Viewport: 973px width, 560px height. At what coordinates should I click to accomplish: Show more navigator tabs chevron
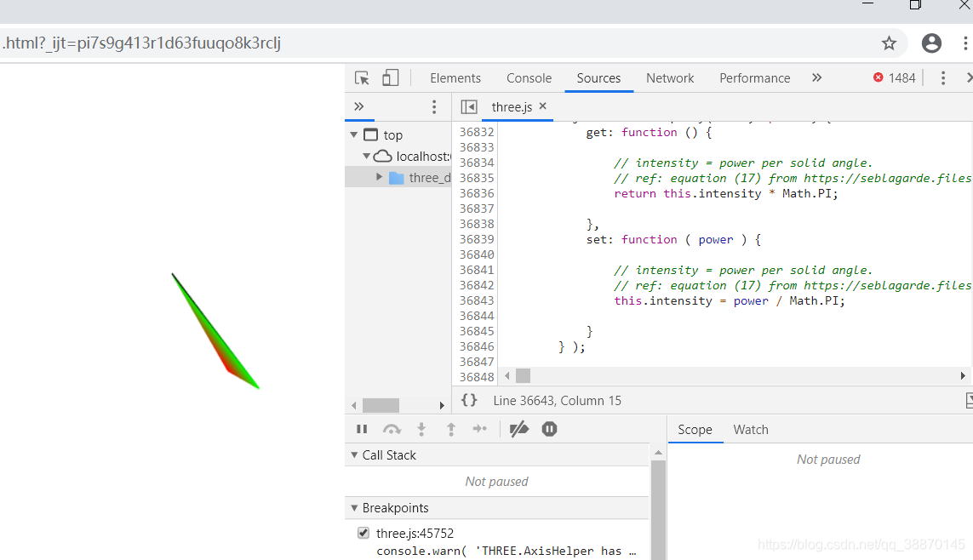tap(358, 106)
